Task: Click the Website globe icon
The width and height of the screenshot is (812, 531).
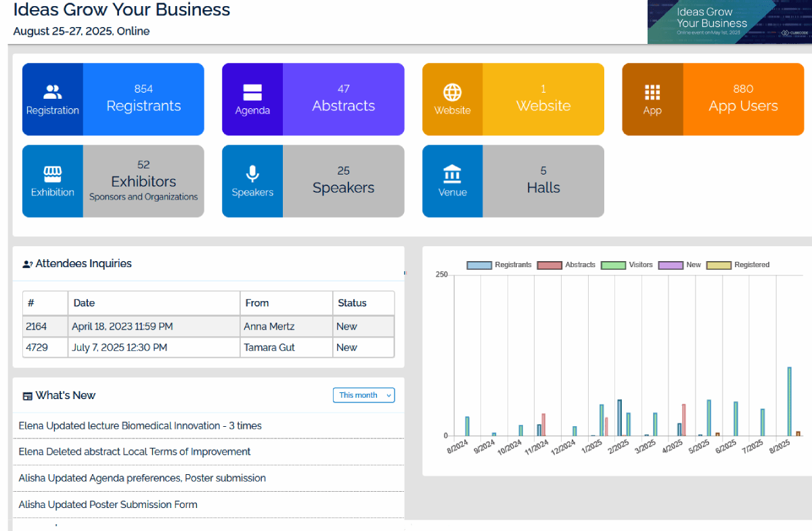Action: tap(452, 93)
